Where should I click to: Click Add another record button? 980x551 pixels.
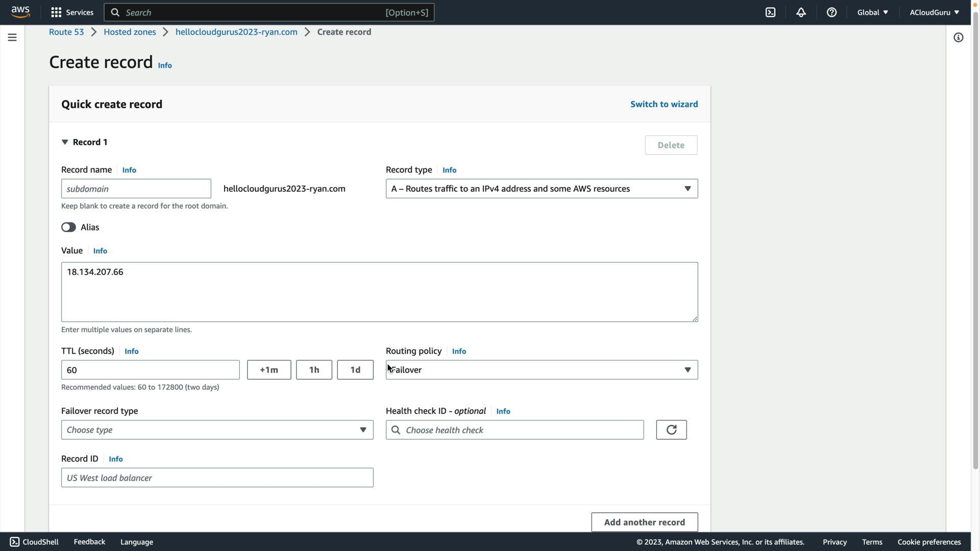pyautogui.click(x=644, y=522)
